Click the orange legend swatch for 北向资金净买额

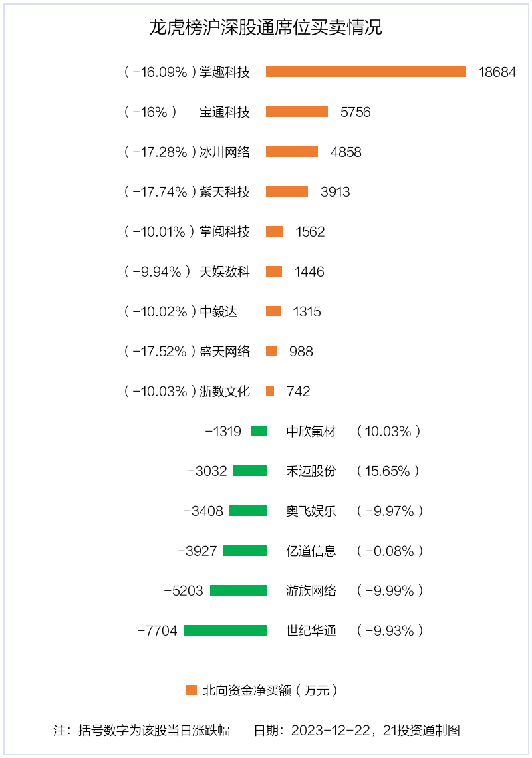click(x=192, y=690)
